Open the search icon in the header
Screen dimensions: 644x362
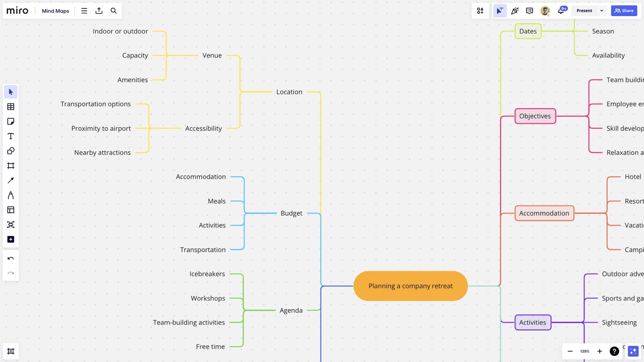tap(113, 11)
